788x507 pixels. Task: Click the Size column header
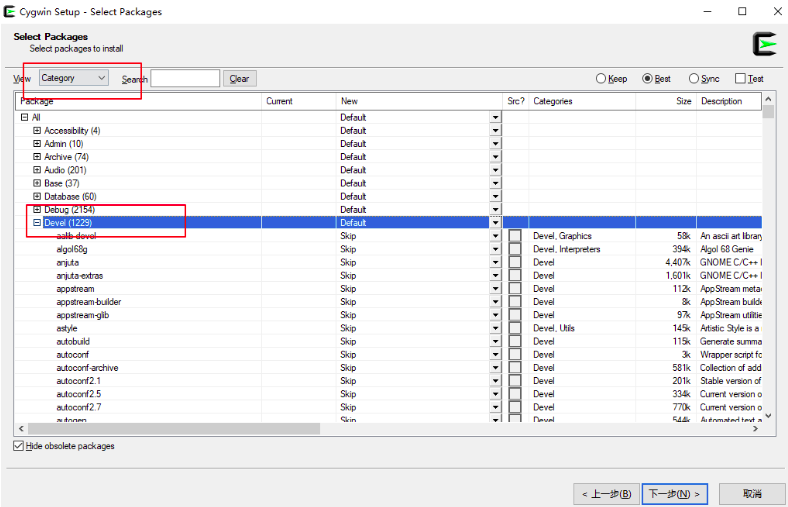point(666,101)
